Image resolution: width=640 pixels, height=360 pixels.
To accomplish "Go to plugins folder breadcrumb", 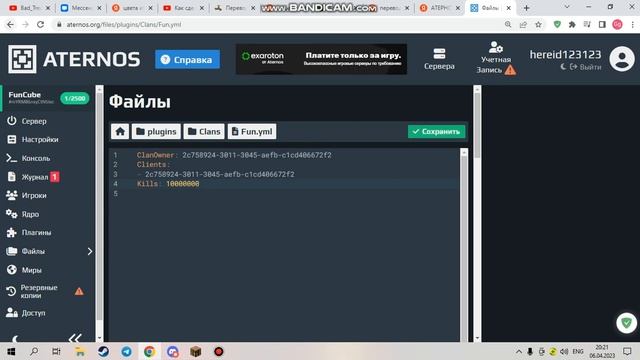I will [156, 131].
